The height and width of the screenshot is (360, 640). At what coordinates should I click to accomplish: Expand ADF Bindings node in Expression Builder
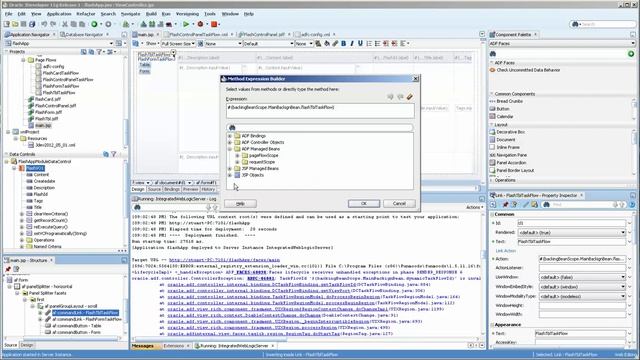pyautogui.click(x=230, y=136)
